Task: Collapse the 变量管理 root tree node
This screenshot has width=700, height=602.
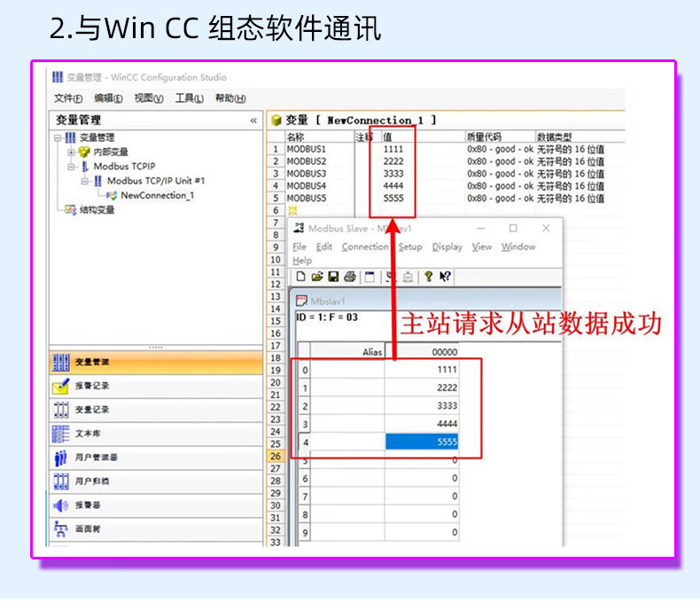Action: click(58, 138)
